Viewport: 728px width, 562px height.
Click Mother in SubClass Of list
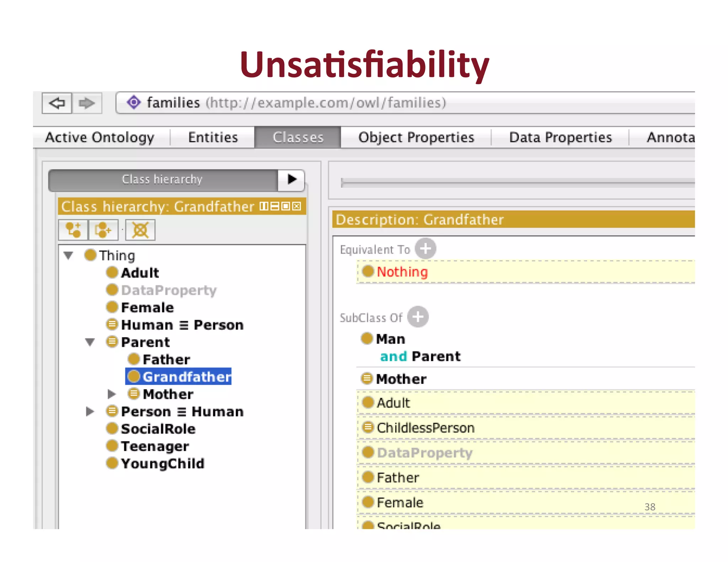(x=394, y=379)
